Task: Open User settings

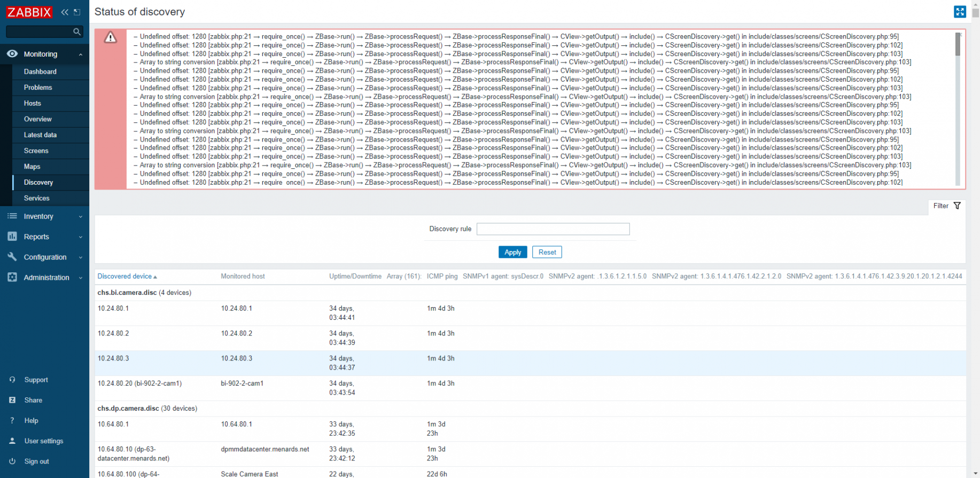Action: coord(43,441)
